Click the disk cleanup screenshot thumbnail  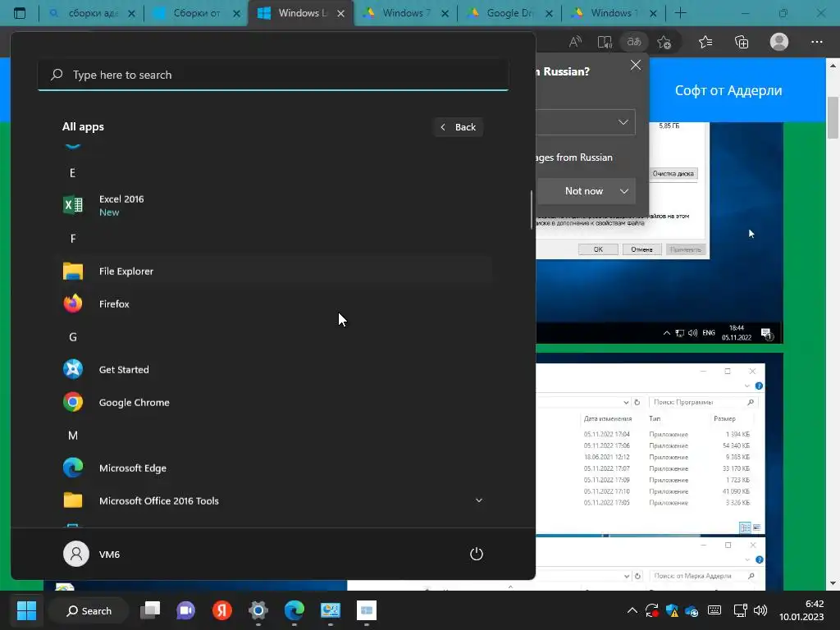coord(660,232)
